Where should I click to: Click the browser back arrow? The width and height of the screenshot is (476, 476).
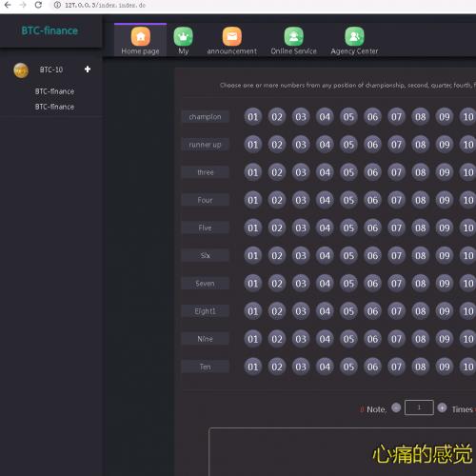point(8,5)
